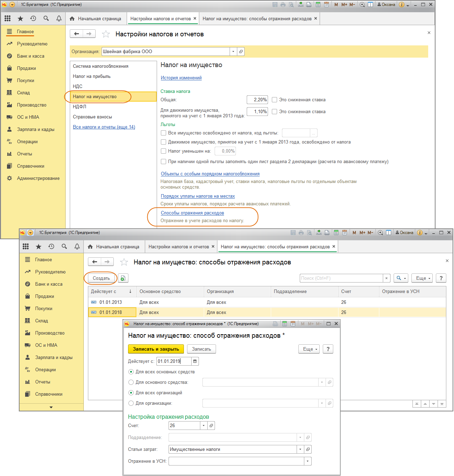Check the first Это сниженная ставка checkbox
The width and height of the screenshot is (454, 476).
point(275,100)
